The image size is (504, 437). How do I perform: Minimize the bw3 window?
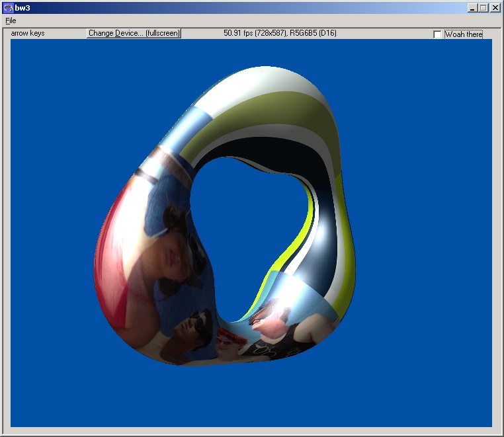point(472,8)
